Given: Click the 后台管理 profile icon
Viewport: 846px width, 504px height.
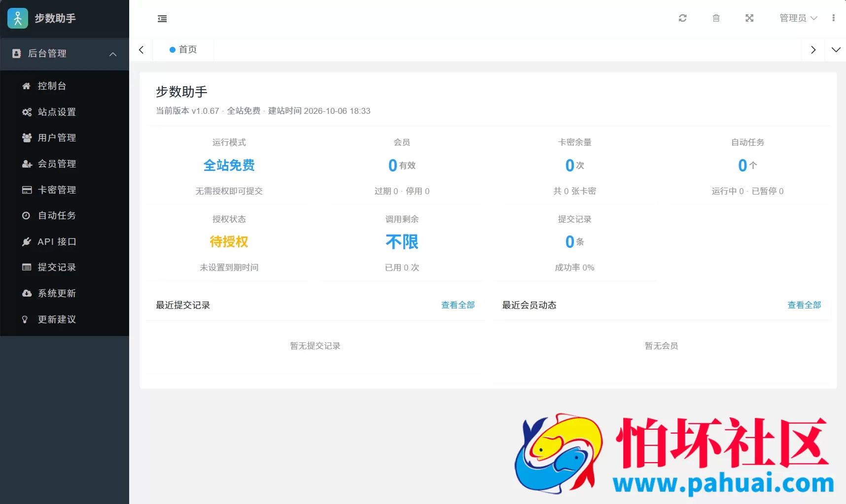Looking at the screenshot, I should 17,53.
